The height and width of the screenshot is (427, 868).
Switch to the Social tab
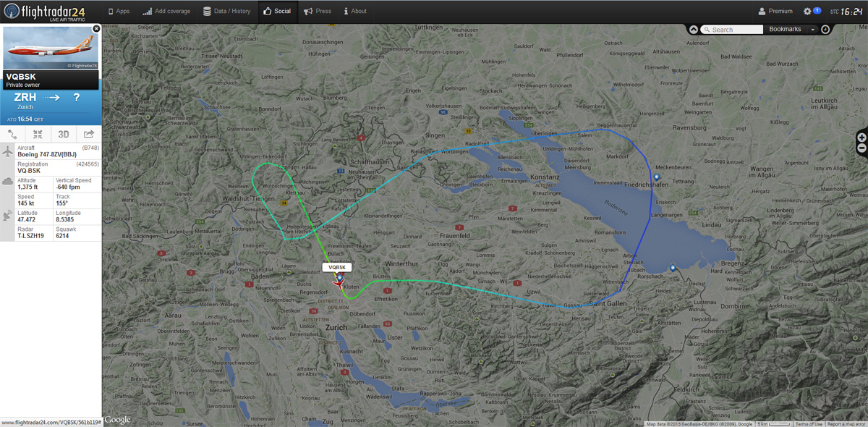[278, 11]
